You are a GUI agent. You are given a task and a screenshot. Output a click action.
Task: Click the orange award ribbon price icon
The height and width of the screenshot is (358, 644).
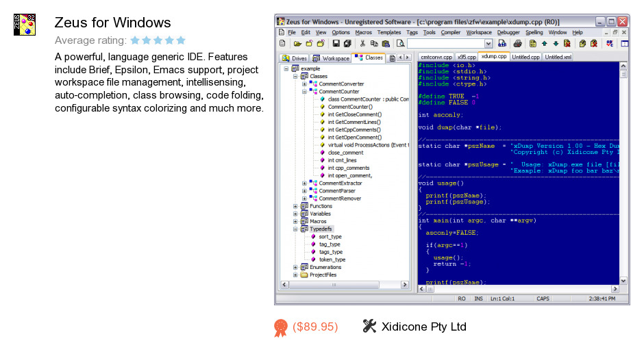280,328
